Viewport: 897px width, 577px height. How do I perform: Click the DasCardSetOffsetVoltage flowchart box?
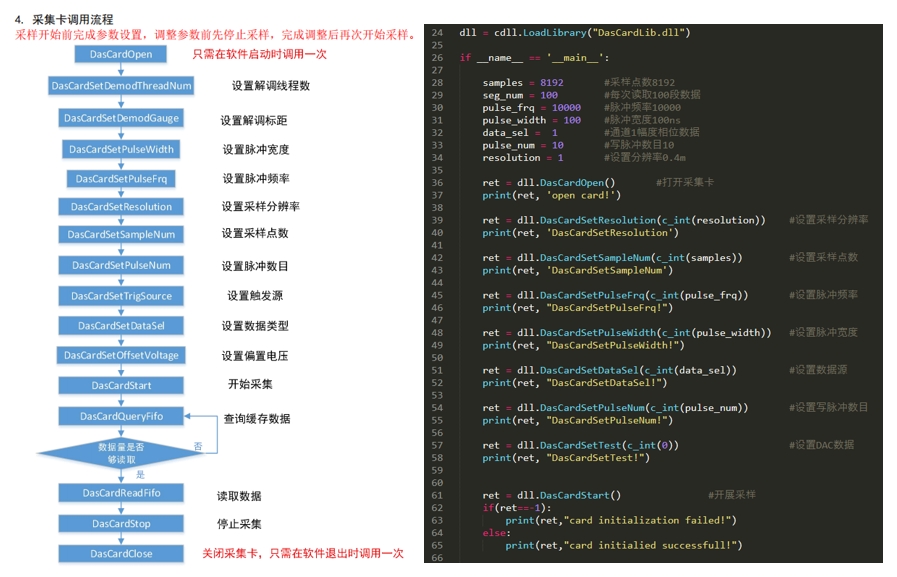coord(121,355)
